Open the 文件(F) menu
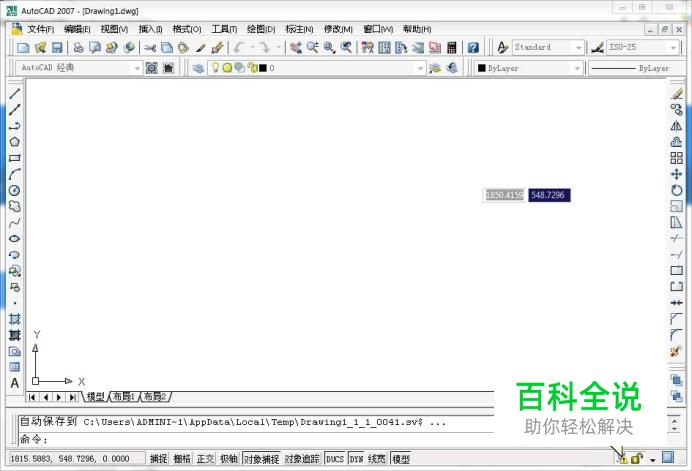The image size is (692, 471). [x=41, y=29]
